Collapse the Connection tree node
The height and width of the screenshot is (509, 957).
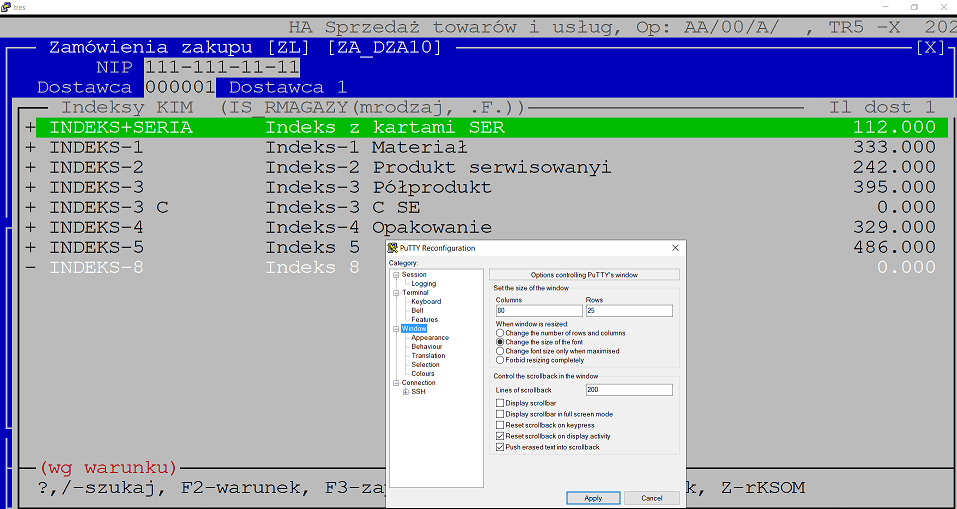395,383
